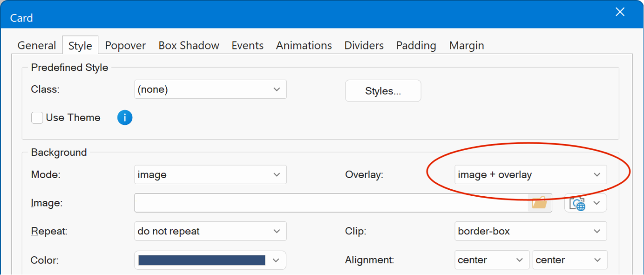This screenshot has height=275, width=644.
Task: Click into the Image path input field
Action: pos(331,203)
